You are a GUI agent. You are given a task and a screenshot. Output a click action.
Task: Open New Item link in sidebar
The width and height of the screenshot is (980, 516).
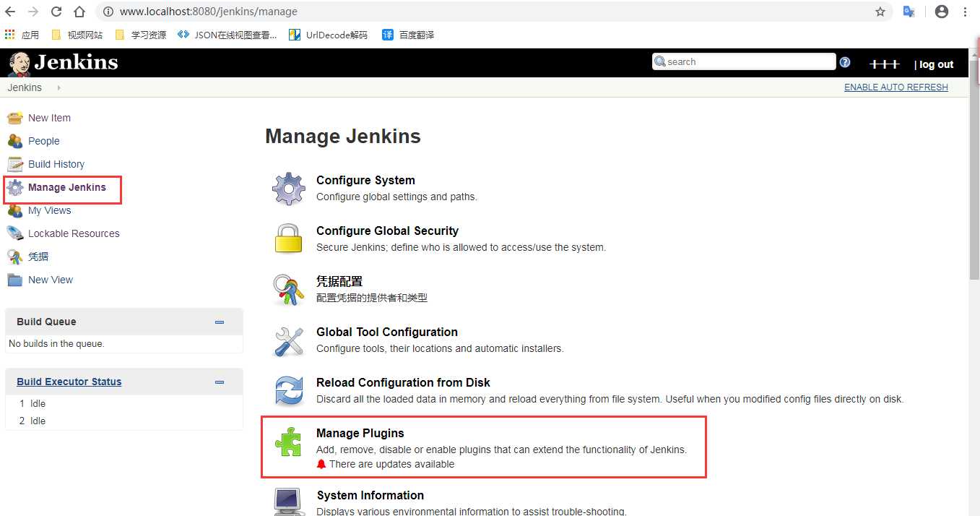coord(49,118)
